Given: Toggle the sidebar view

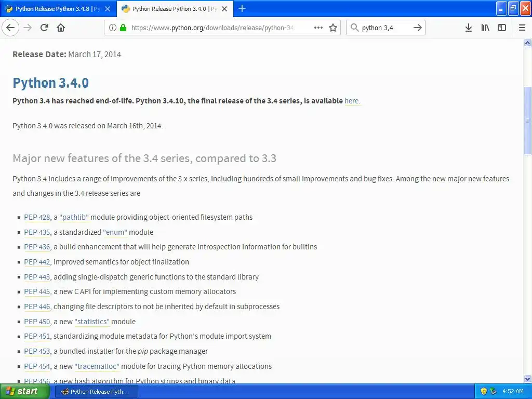Looking at the screenshot, I should tap(502, 28).
